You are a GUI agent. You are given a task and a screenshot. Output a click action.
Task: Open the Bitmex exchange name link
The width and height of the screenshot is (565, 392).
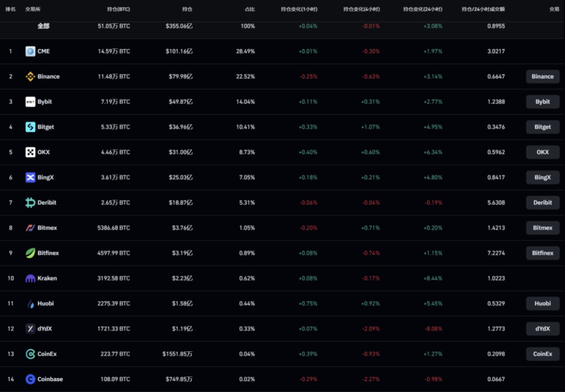click(47, 228)
